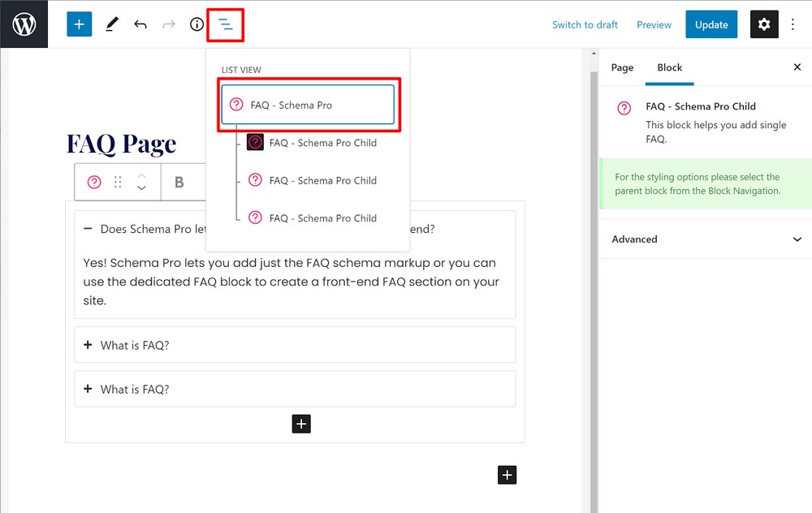Switch to the Page tab
Screen dimensions: 812x513
pos(622,67)
